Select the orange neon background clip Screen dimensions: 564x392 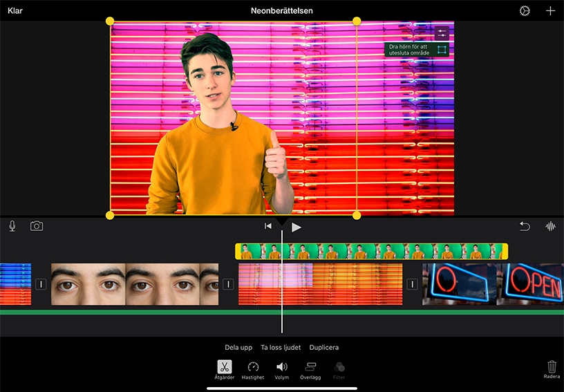[321, 284]
